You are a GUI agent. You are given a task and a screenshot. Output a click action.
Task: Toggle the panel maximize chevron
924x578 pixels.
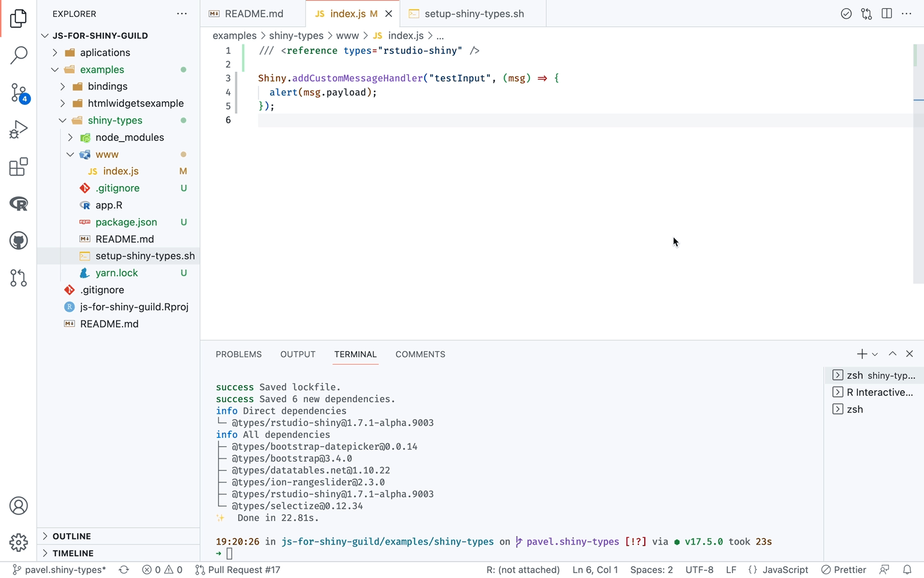point(893,354)
